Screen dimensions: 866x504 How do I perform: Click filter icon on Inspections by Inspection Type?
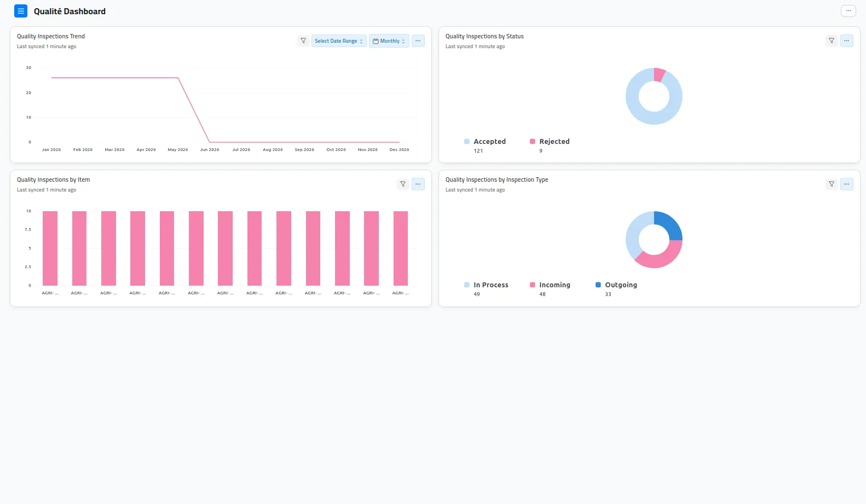pos(832,184)
